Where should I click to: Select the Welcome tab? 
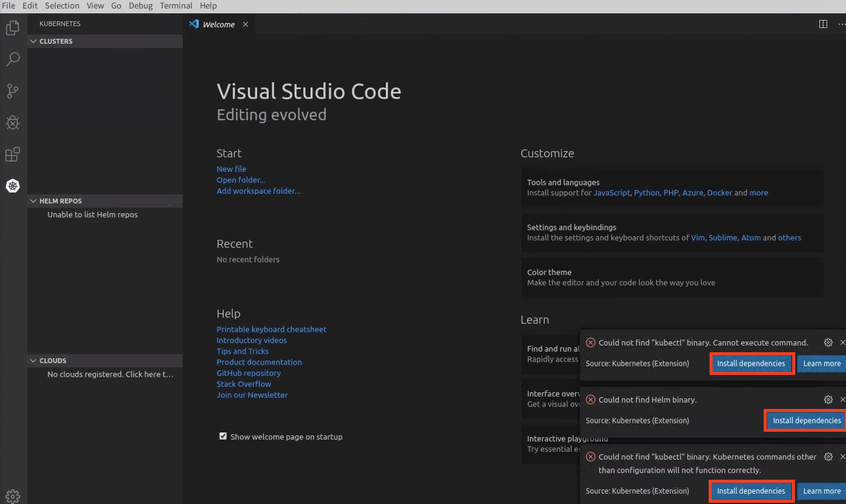coord(218,24)
